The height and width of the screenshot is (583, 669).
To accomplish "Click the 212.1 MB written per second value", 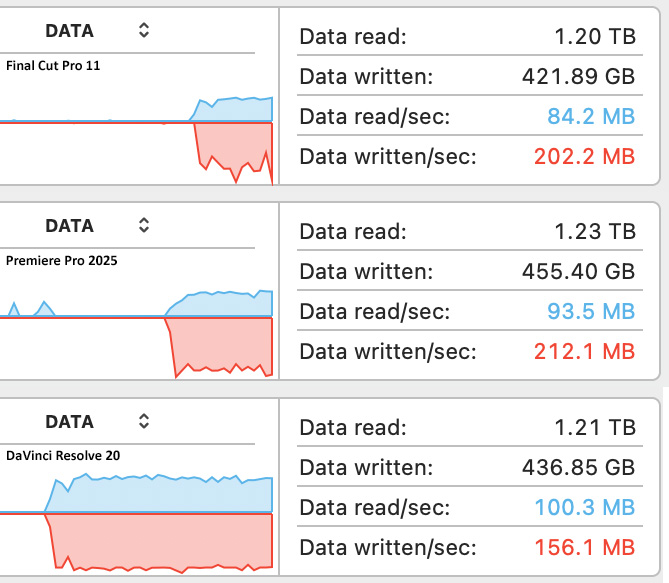I will pyautogui.click(x=585, y=351).
